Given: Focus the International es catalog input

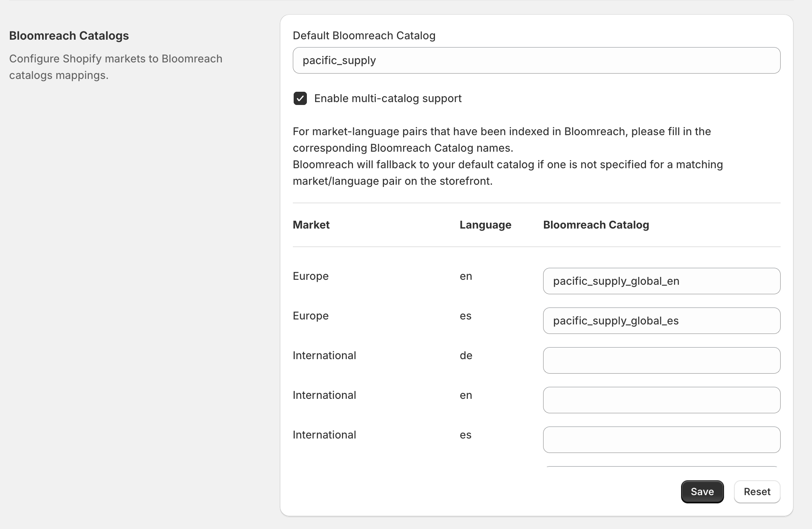Looking at the screenshot, I should click(661, 440).
